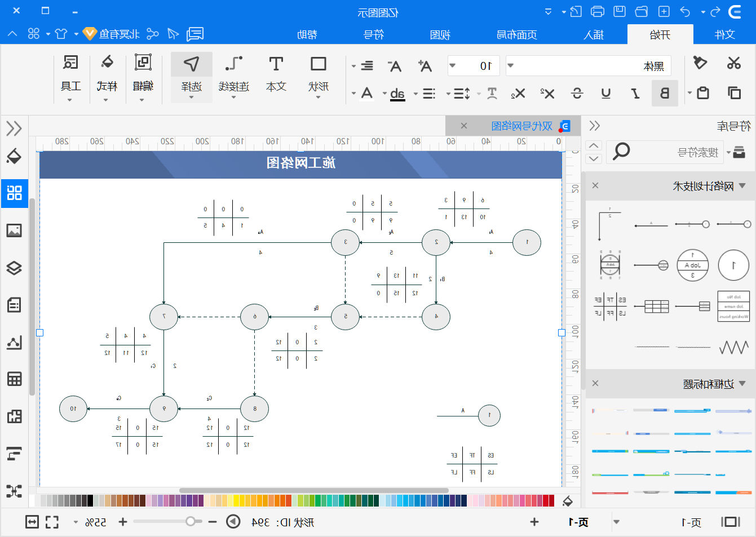Click the Open folder icon in title bar

(642, 11)
